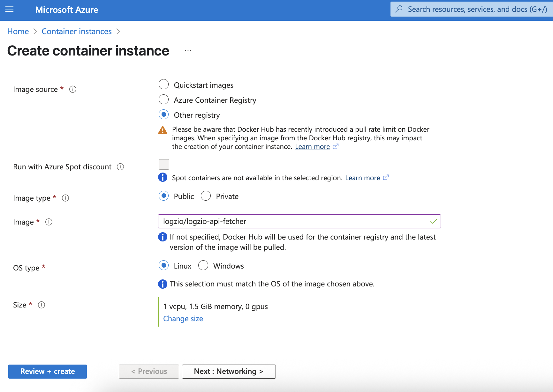Image resolution: width=553 pixels, height=392 pixels.
Task: Click the 'Create container instance' page title
Action: click(x=88, y=51)
